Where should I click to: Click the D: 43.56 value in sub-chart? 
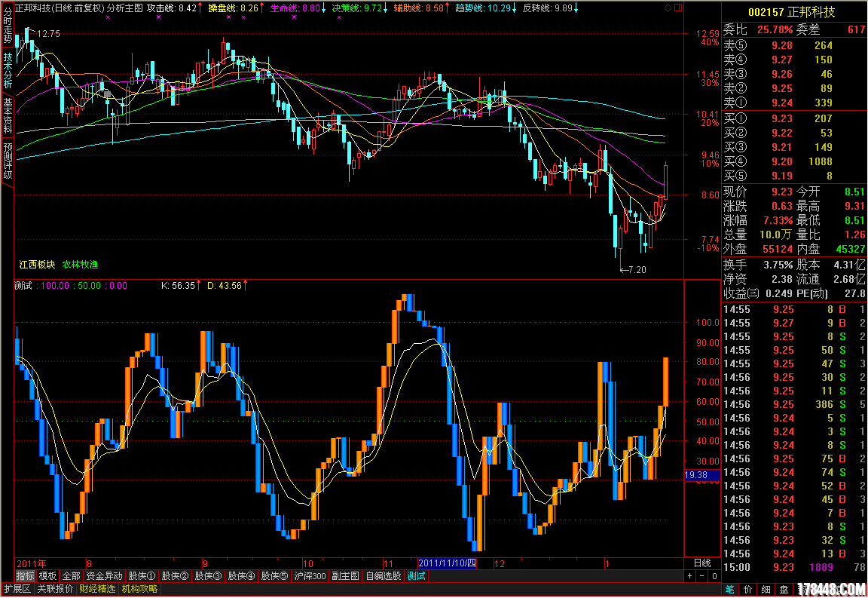point(228,285)
